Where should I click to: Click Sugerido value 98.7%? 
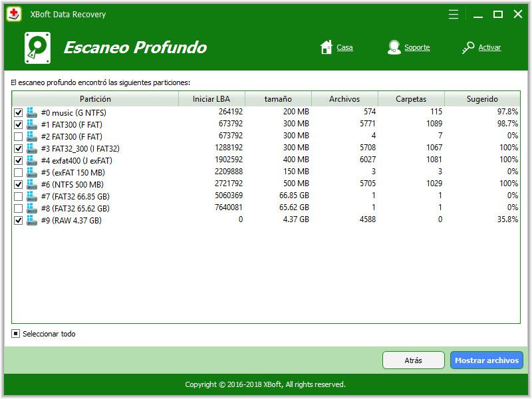point(507,124)
